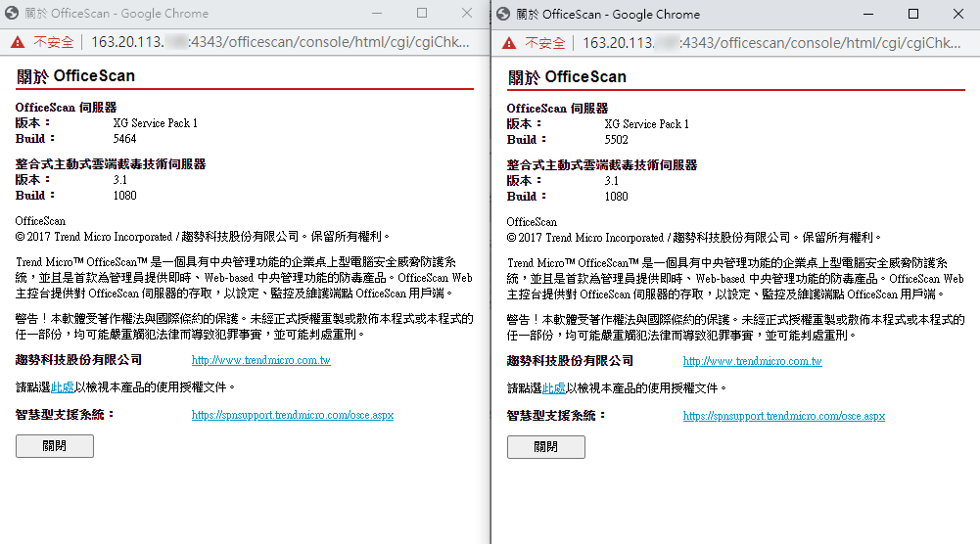Click 不安全 label in right window address bar
This screenshot has width=980, height=544.
pyautogui.click(x=545, y=43)
